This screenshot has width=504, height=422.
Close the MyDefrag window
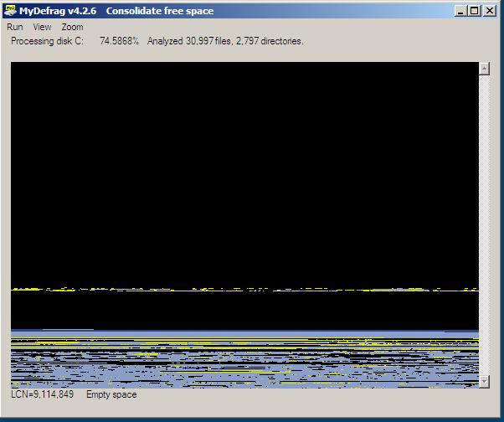490,11
